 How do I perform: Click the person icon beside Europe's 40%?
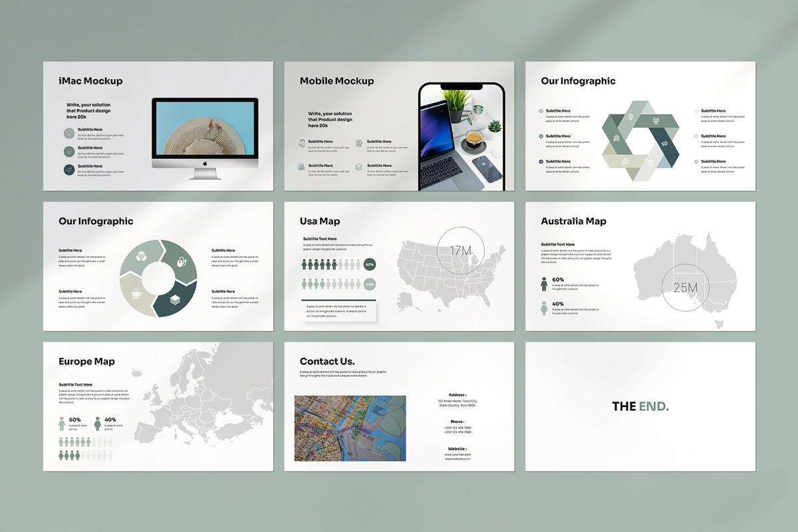(x=98, y=424)
